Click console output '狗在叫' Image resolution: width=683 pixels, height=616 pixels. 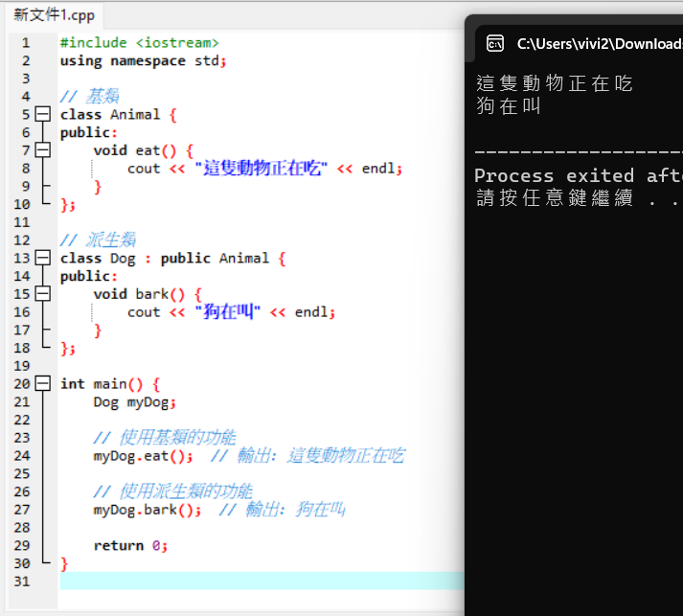pyautogui.click(x=509, y=106)
